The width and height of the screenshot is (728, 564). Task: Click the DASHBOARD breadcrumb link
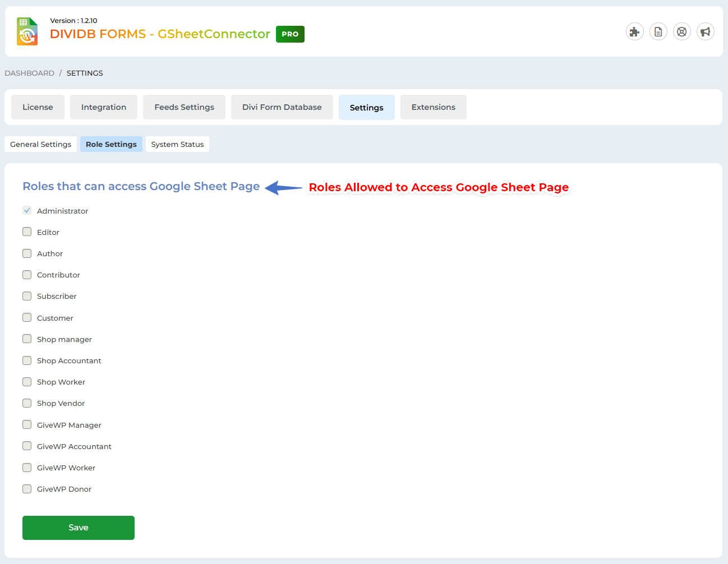pos(30,73)
